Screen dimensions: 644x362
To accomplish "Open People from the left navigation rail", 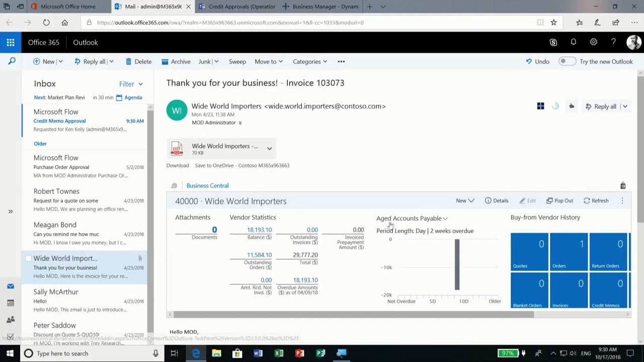I will point(11,320).
